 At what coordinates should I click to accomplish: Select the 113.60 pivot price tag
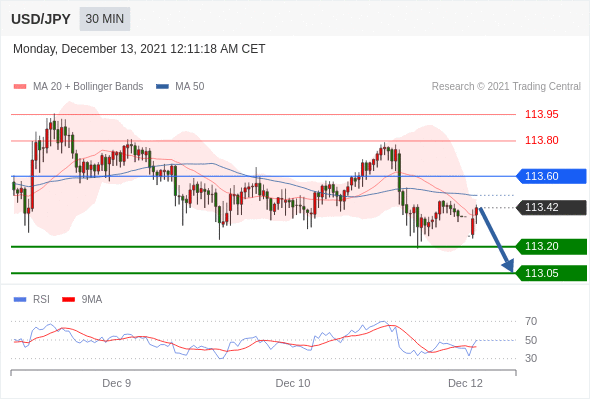(x=551, y=176)
